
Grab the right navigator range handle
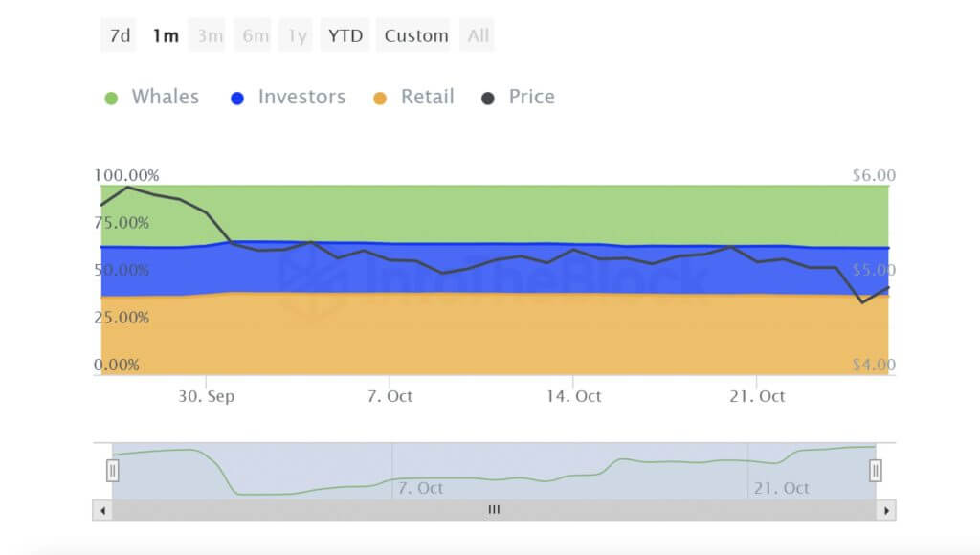[x=875, y=471]
